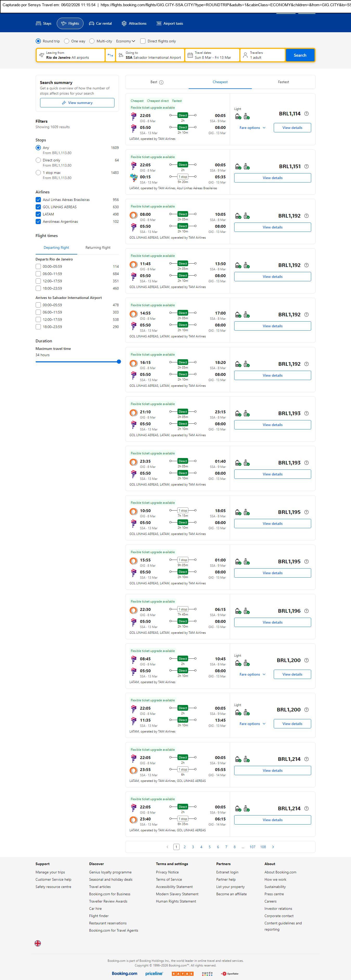Open the Travellers 1 adult selector
Screen dimensions: 351x980
(x=263, y=55)
